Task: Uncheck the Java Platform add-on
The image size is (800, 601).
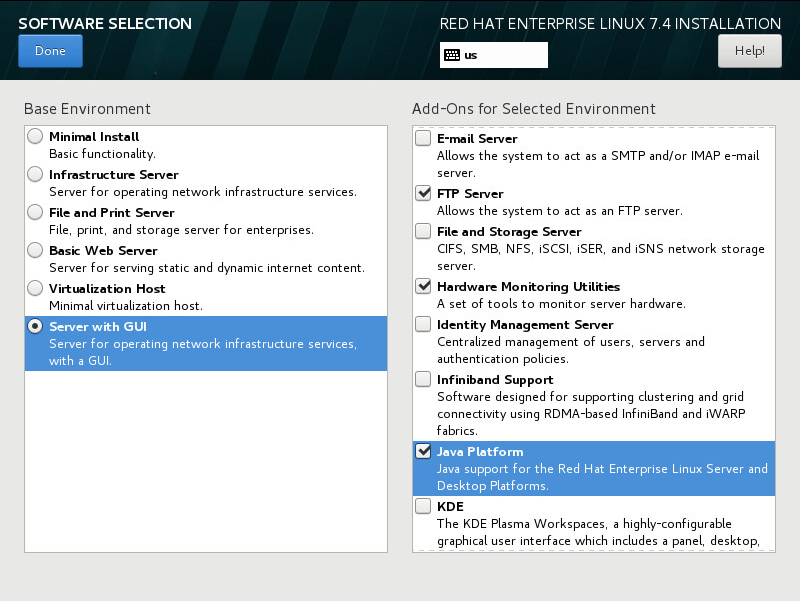Action: pos(423,452)
